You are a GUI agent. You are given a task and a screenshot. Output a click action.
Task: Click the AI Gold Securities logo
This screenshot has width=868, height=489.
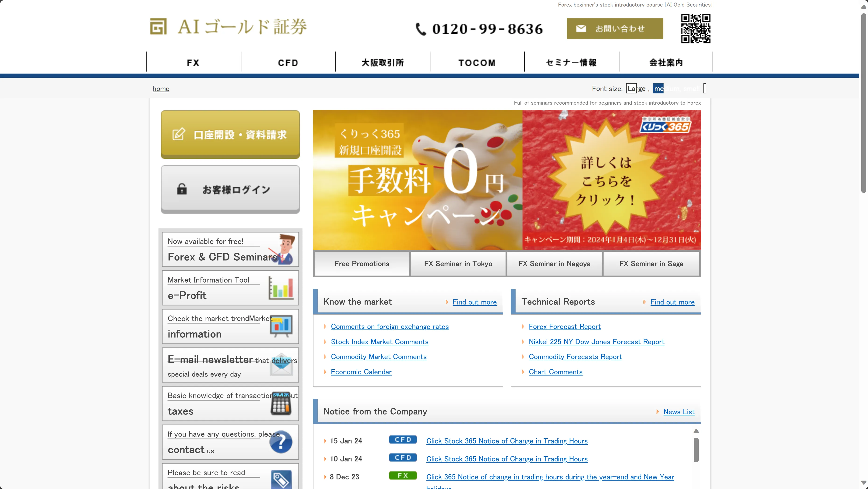[x=228, y=27]
